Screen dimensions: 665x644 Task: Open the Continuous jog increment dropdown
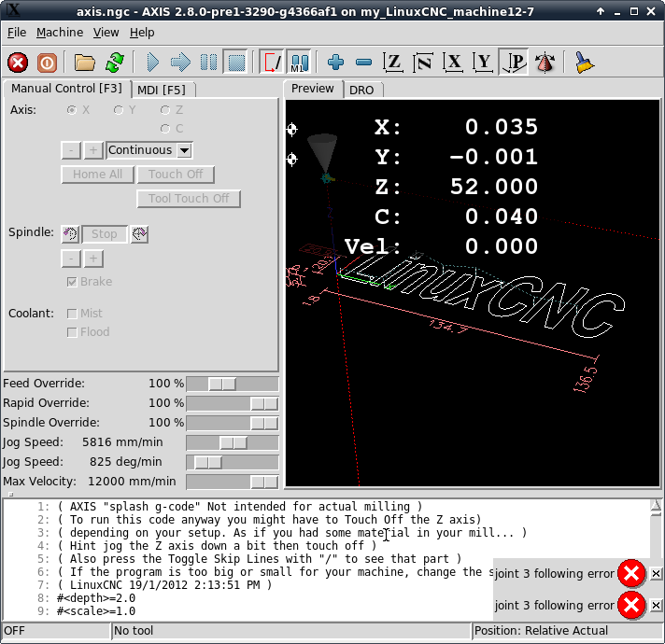pyautogui.click(x=184, y=150)
